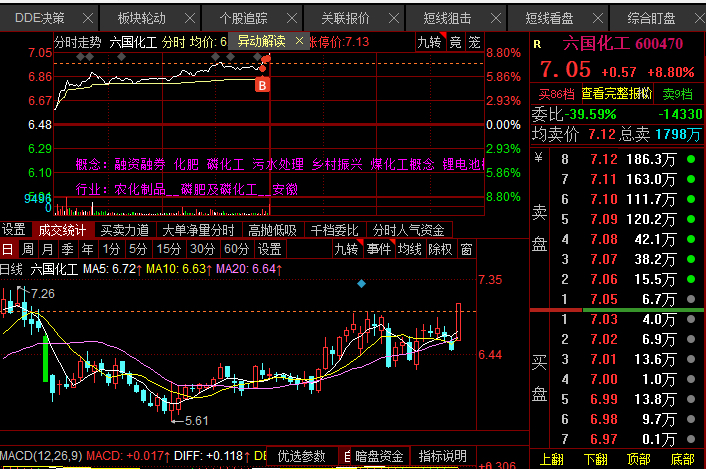Select the 大单净量分时 sub-tab

tap(199, 230)
